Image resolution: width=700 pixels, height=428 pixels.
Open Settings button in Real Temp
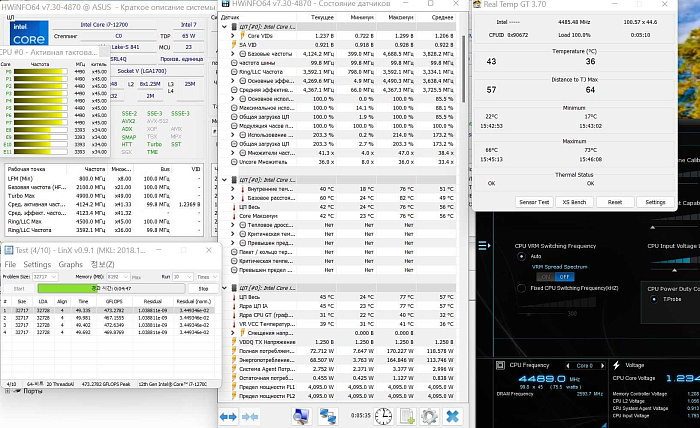655,202
